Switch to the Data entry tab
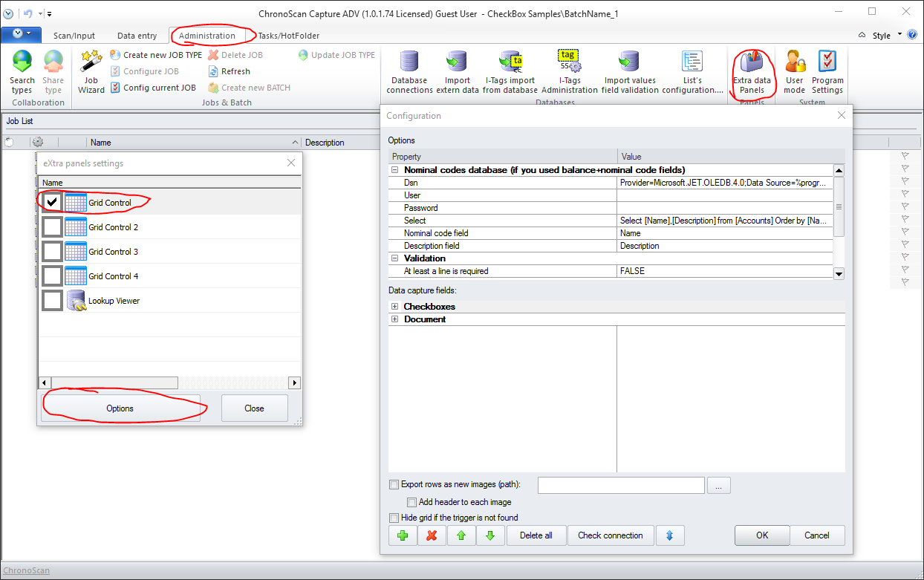Viewport: 924px width, 580px height. click(x=137, y=36)
